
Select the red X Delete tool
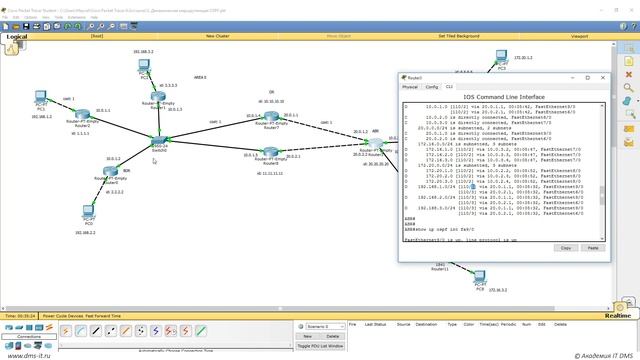[x=629, y=74]
